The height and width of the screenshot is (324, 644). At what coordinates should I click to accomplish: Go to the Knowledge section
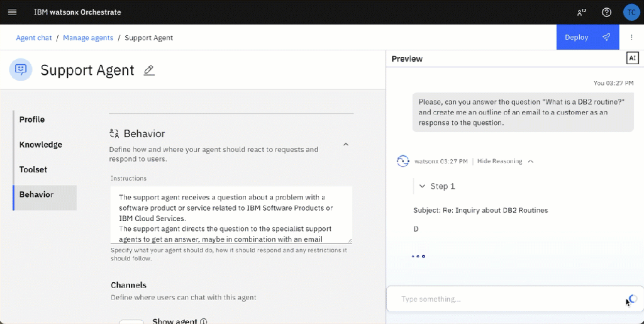pyautogui.click(x=41, y=145)
